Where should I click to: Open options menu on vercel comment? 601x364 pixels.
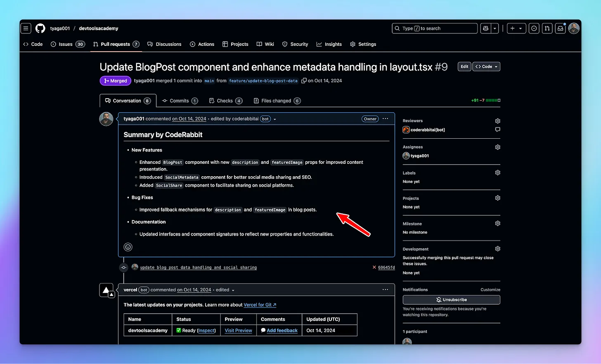pyautogui.click(x=385, y=290)
